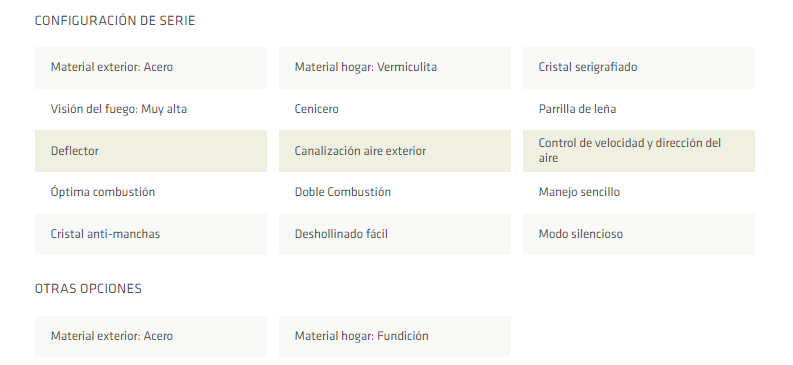Select 'Parrilla de leña' item
This screenshot has width=793, height=365.
click(639, 109)
